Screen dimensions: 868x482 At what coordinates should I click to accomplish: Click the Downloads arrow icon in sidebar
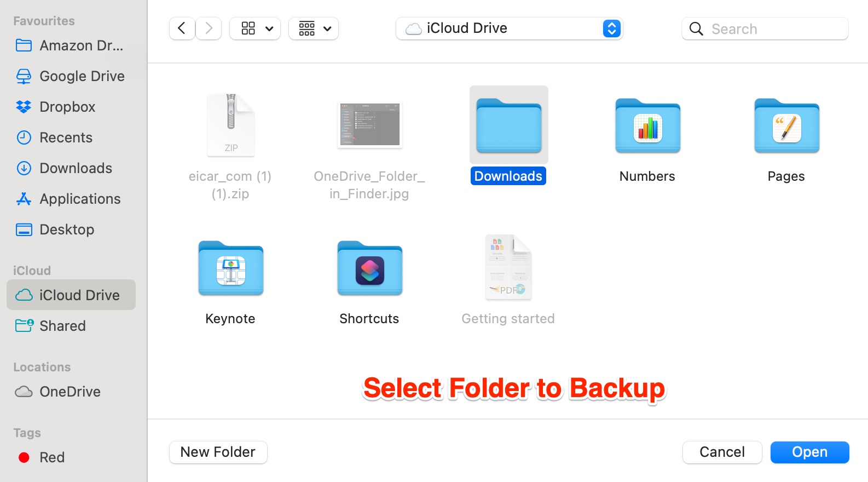point(24,168)
